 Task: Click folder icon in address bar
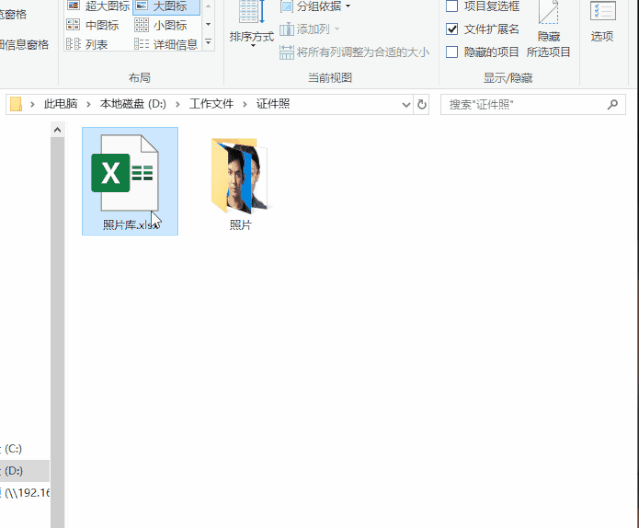tap(16, 104)
